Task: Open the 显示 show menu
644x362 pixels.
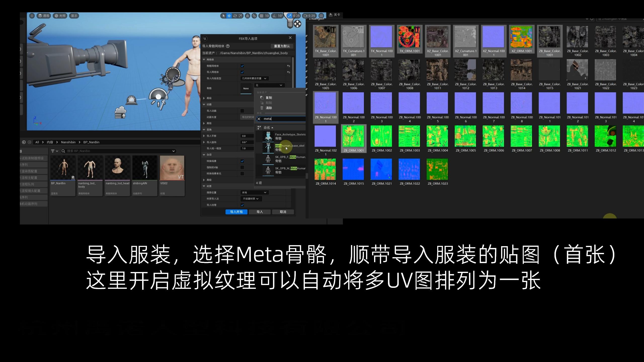Action: pos(74,16)
